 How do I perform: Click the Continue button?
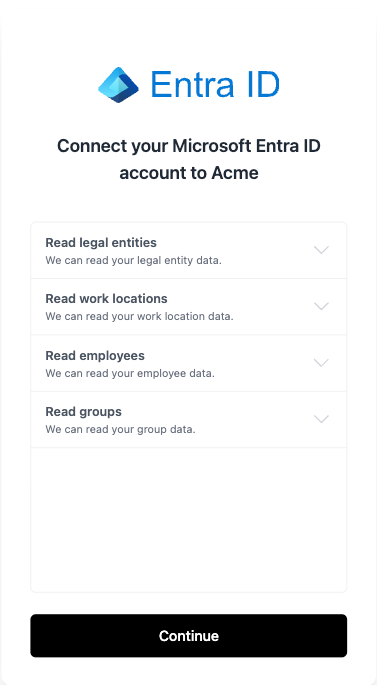point(189,636)
